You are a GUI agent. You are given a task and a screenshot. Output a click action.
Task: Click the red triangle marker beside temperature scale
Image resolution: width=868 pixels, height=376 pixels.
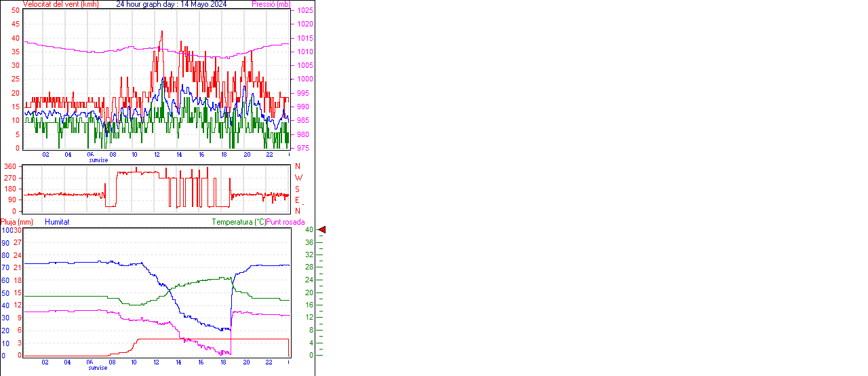322,230
